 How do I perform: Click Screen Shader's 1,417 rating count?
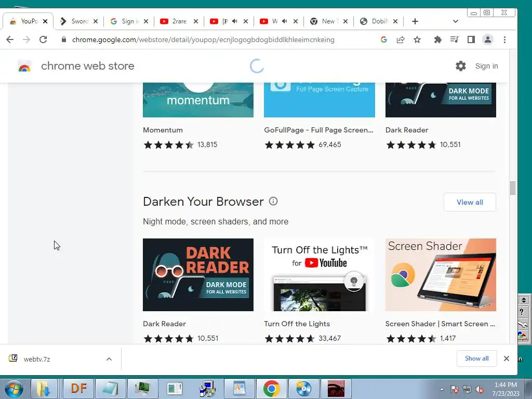click(448, 338)
